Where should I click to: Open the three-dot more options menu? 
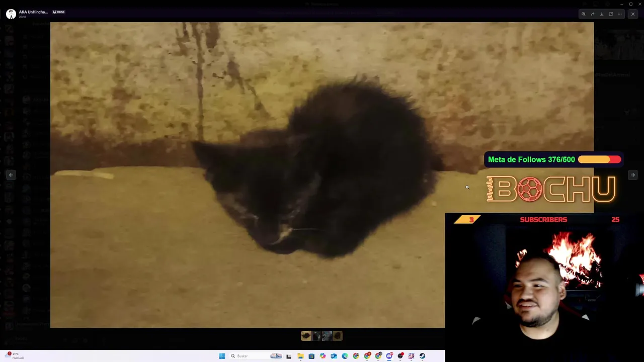pos(621,14)
